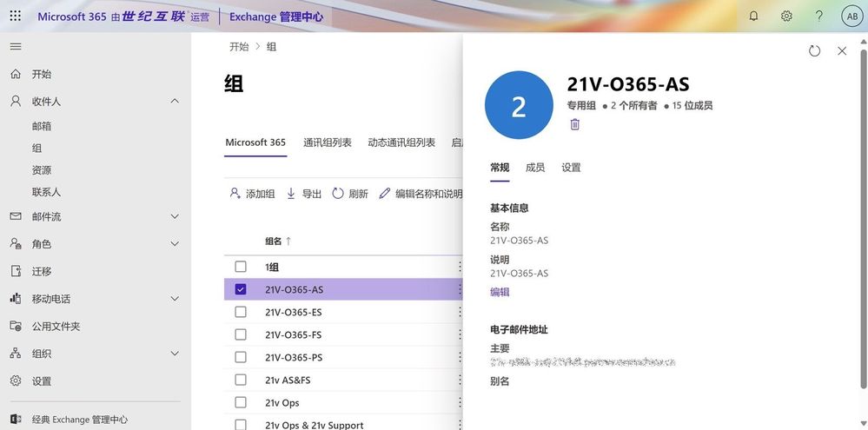
Task: Click the 编辑 link under 说明
Action: click(500, 292)
